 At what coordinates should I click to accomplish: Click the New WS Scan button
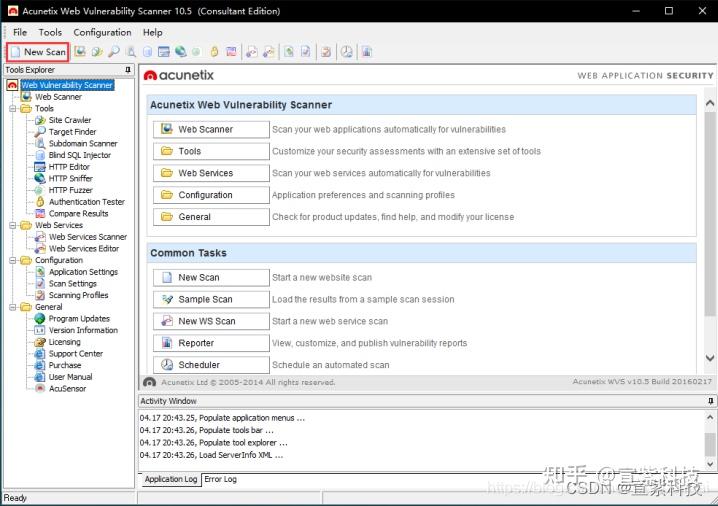tap(211, 321)
